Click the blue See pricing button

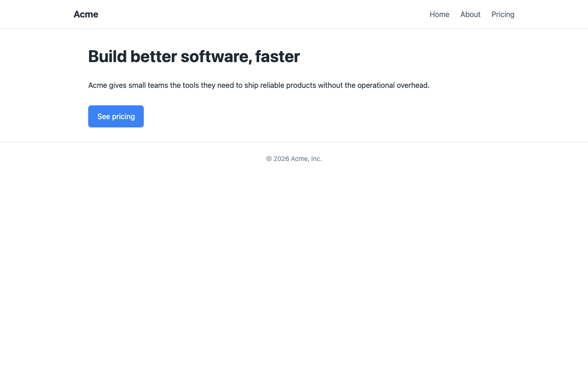[116, 116]
